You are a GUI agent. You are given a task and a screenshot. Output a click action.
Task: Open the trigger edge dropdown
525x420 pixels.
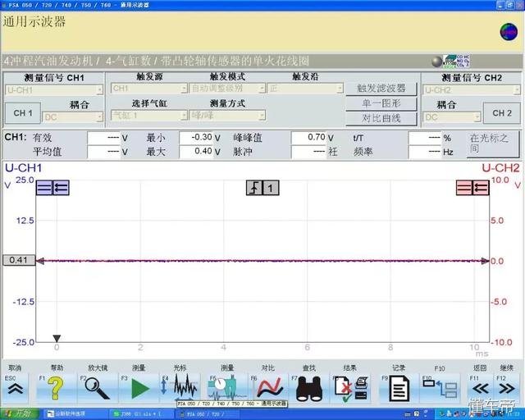[x=305, y=89]
